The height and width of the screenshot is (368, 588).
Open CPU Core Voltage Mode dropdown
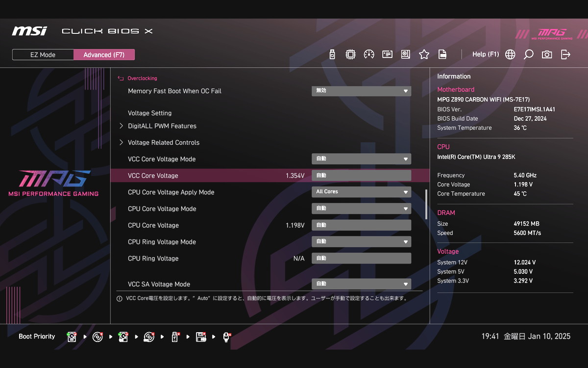361,209
